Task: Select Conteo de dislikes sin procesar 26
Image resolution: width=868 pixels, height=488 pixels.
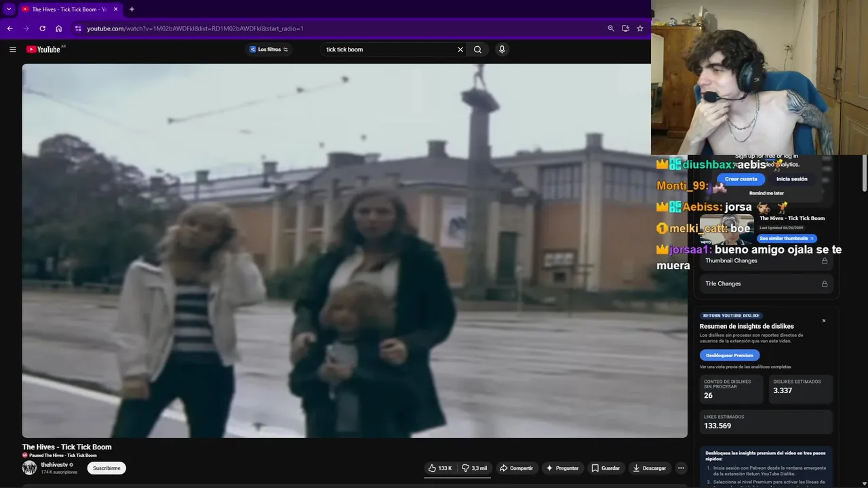Action: [708, 395]
